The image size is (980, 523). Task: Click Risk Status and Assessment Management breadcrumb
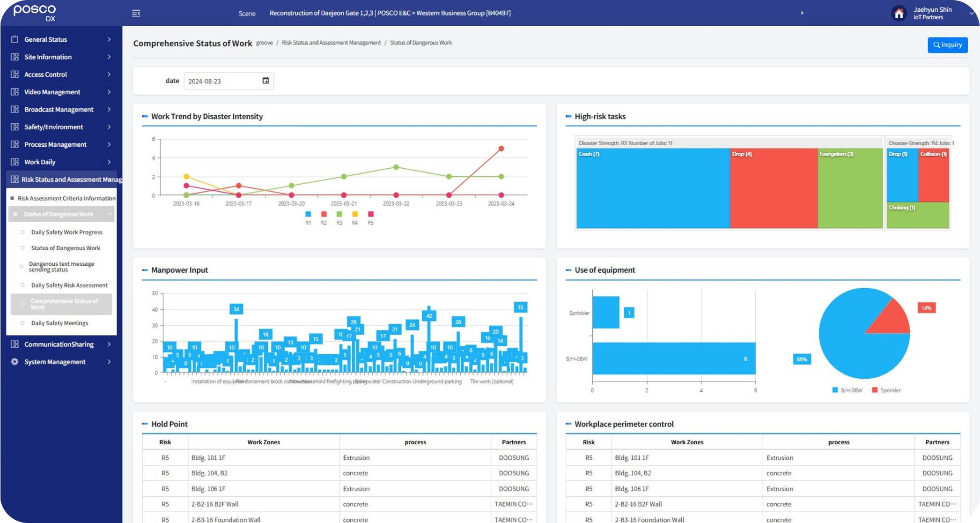click(331, 43)
